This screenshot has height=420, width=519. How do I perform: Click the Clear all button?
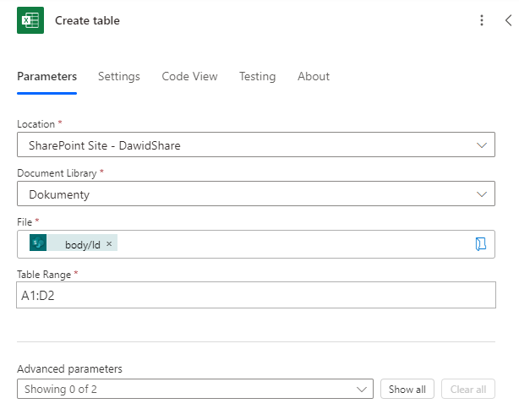coord(467,390)
